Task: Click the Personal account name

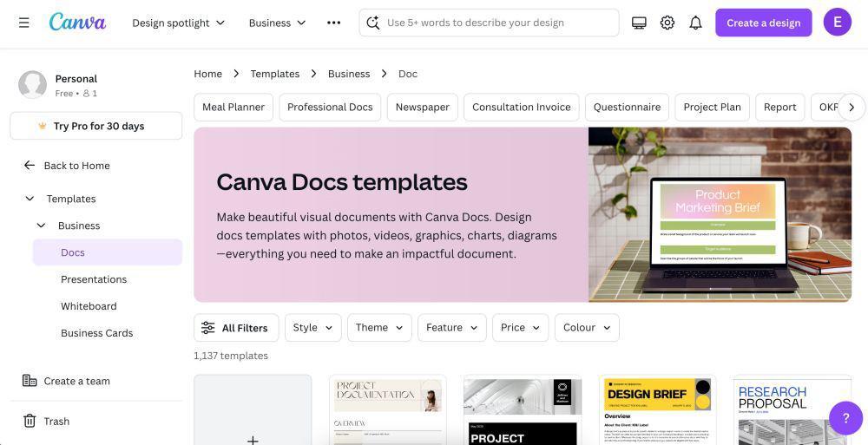Action: click(76, 79)
